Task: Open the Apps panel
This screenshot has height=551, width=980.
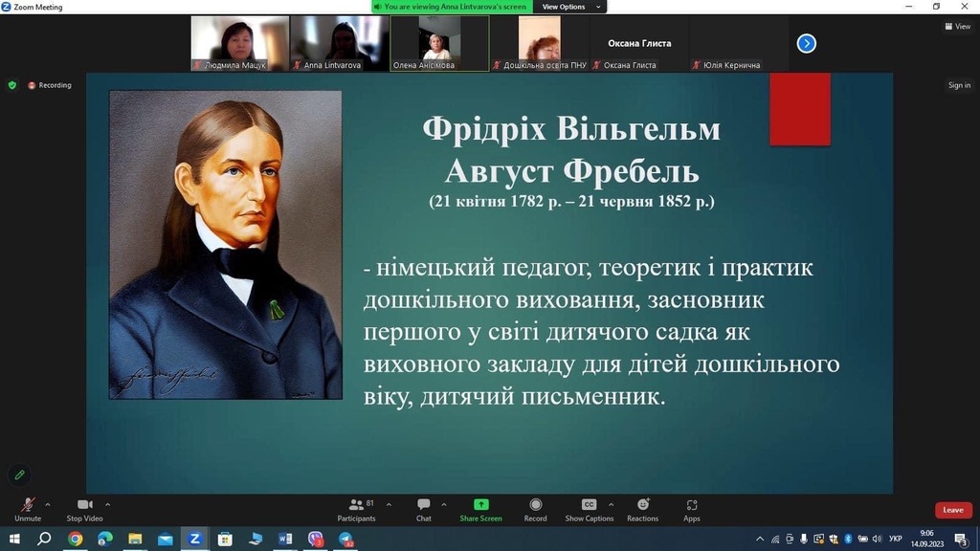Action: tap(691, 508)
